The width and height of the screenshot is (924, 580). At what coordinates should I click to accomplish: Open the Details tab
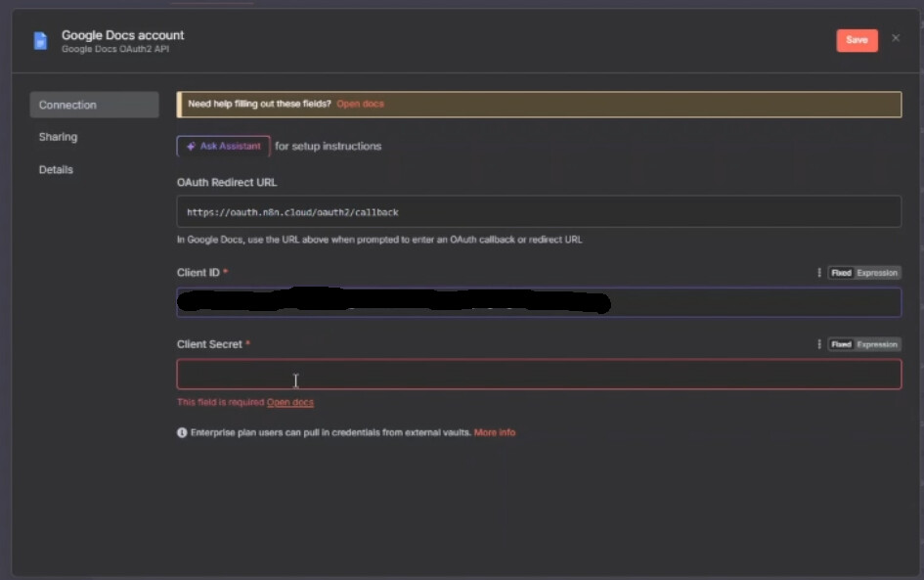pos(56,170)
